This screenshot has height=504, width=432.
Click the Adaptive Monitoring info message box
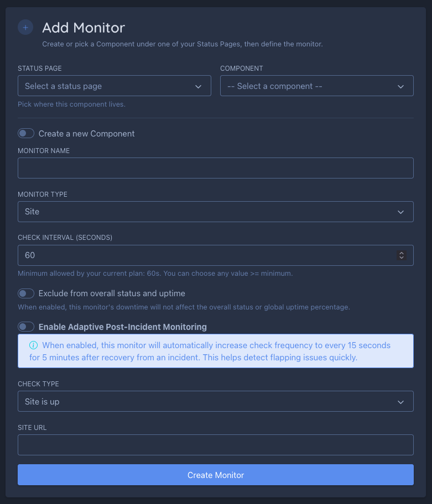[216, 351]
